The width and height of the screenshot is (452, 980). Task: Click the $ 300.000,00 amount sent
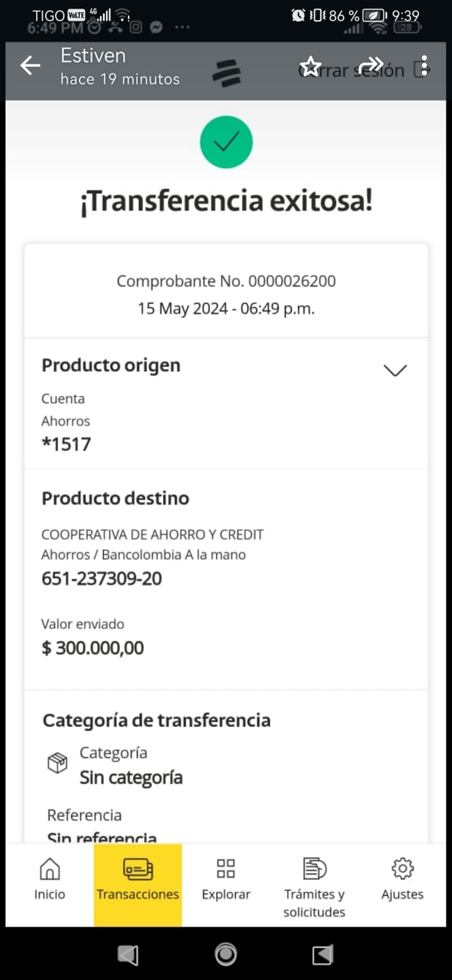tap(92, 648)
